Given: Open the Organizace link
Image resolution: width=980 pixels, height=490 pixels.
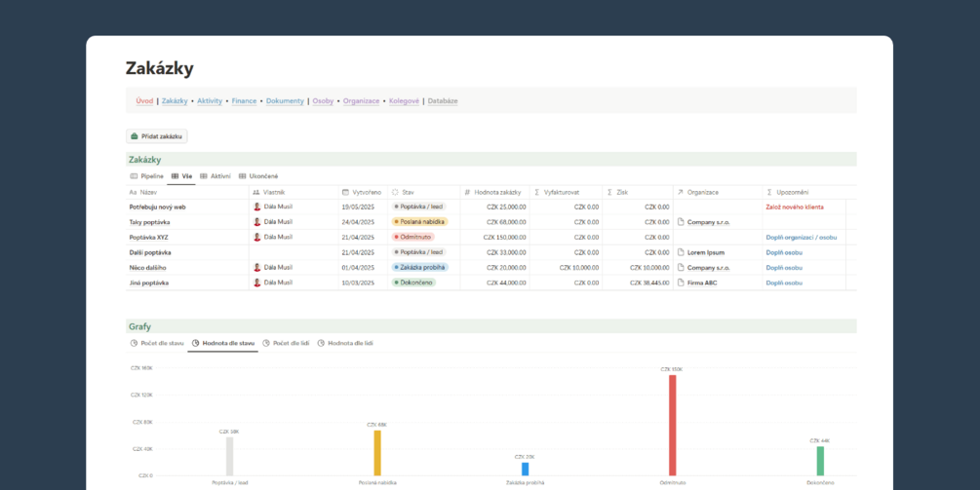Looking at the screenshot, I should click(x=361, y=101).
